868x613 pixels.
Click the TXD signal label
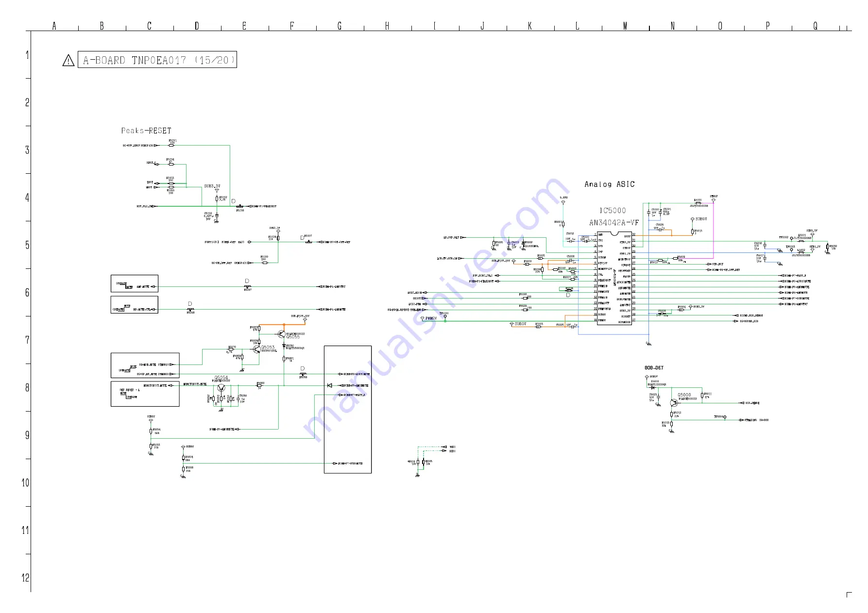pos(452,447)
